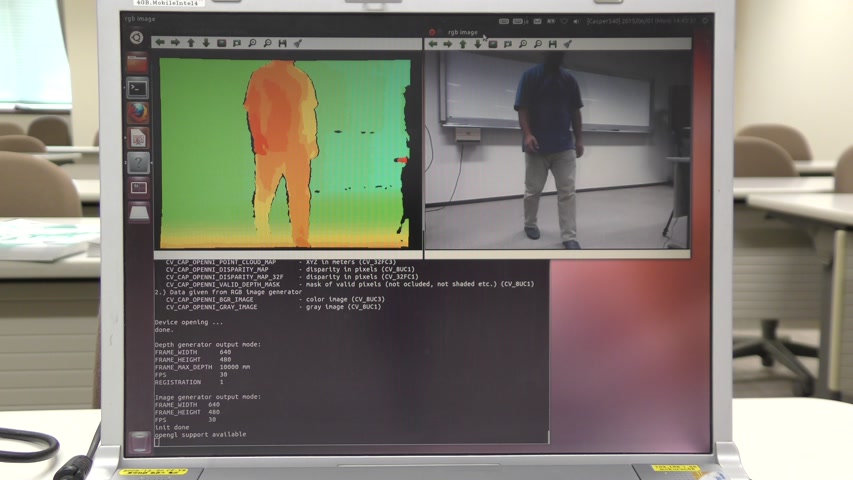Open the sound volume indicator
The width and height of the screenshot is (853, 480).
(x=576, y=21)
